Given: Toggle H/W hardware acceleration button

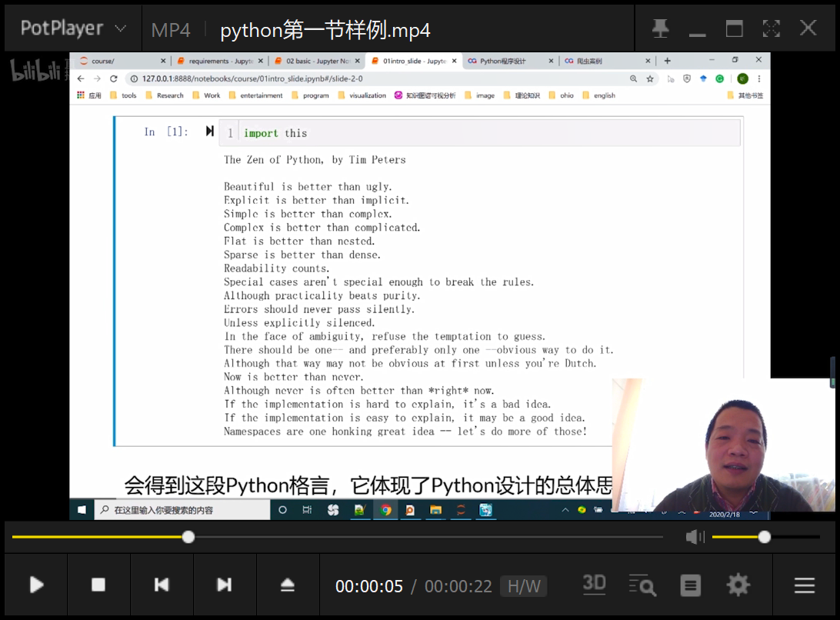Looking at the screenshot, I should [524, 586].
